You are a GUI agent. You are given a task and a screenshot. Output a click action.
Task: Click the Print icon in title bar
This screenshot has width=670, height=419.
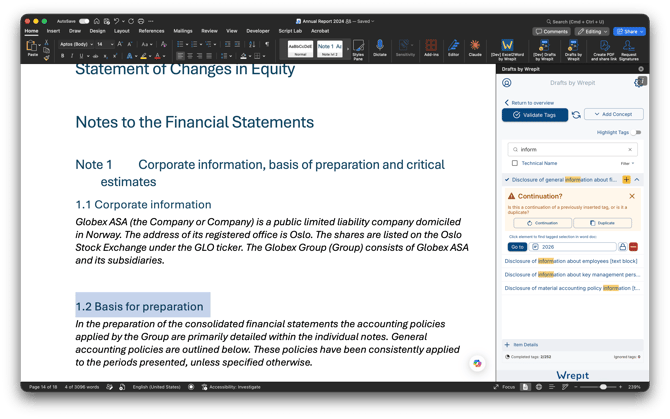141,21
